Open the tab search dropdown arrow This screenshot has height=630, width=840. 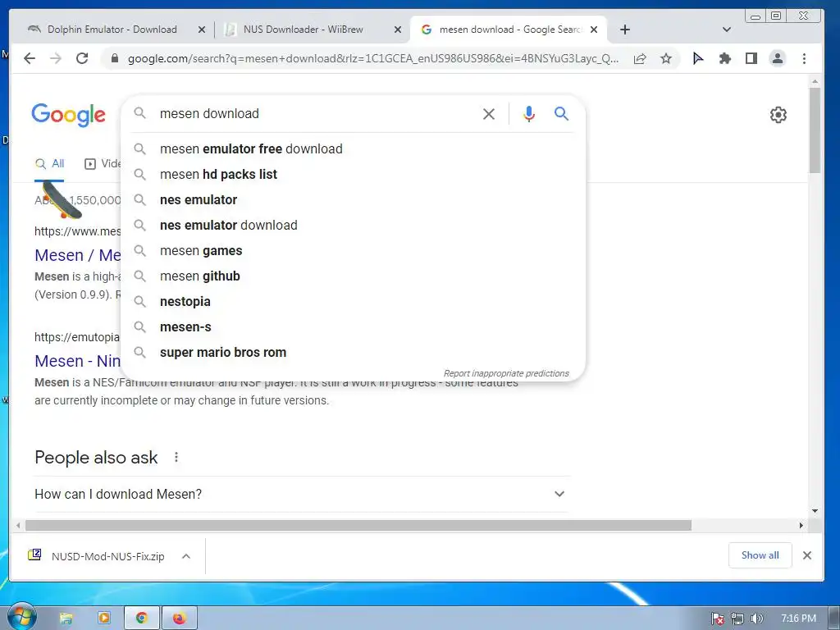point(727,30)
